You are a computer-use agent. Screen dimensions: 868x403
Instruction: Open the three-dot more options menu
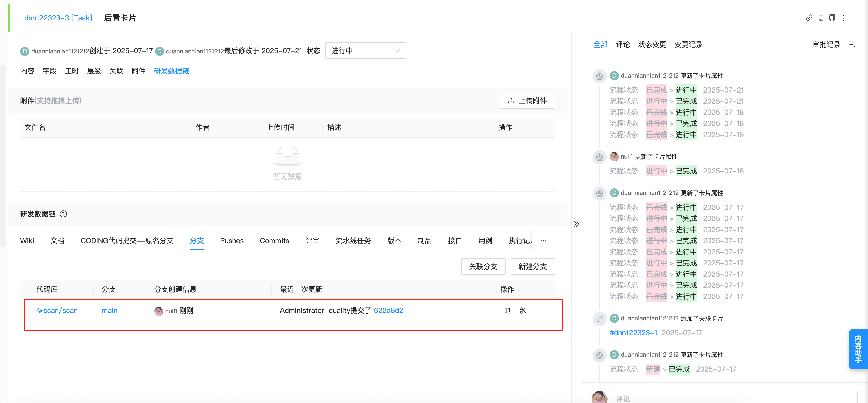click(x=844, y=18)
